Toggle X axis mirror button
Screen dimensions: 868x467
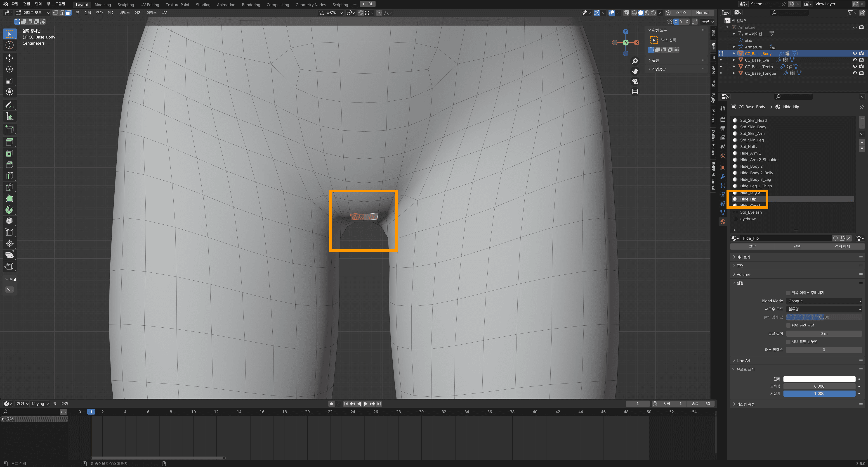coord(676,21)
